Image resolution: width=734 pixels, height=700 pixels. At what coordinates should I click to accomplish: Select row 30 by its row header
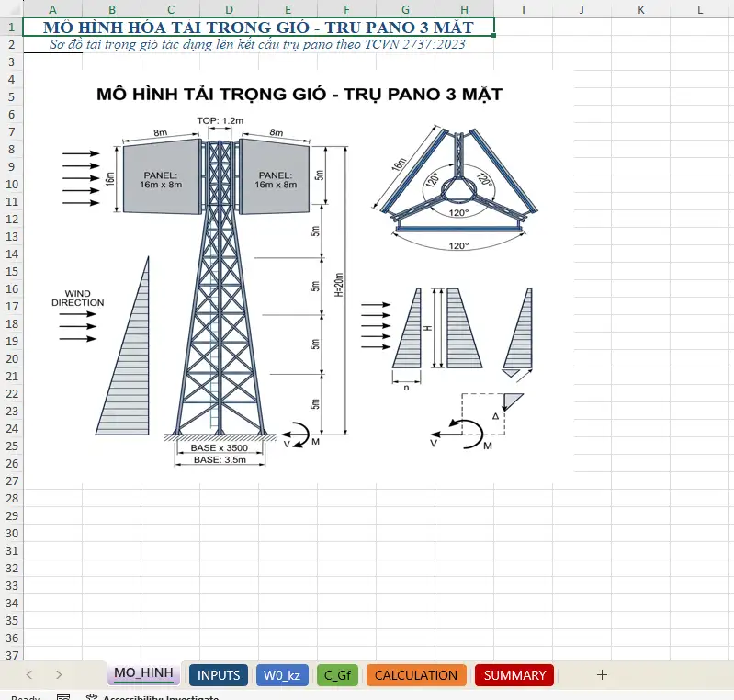coord(11,534)
